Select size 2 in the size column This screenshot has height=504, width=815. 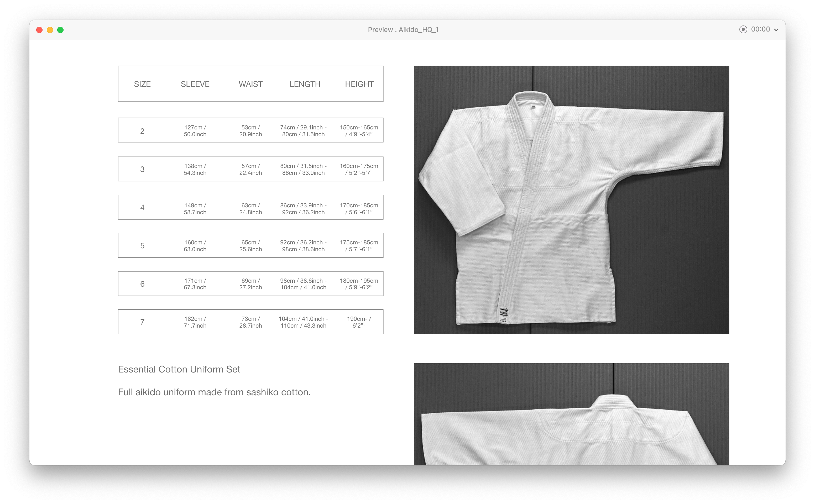coord(142,131)
